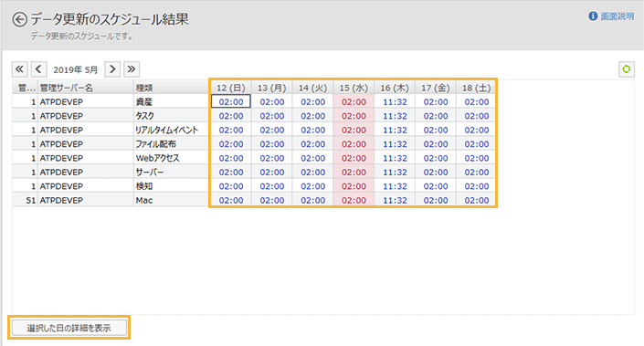The width and height of the screenshot is (644, 346).
Task: Click the Mac type cell
Action: coord(171,200)
